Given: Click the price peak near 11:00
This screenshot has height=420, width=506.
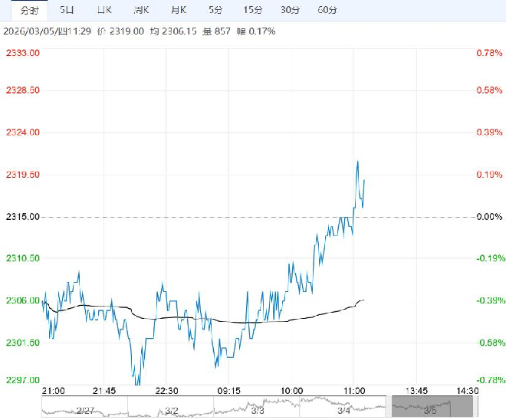Looking at the screenshot, I should click(x=357, y=162).
